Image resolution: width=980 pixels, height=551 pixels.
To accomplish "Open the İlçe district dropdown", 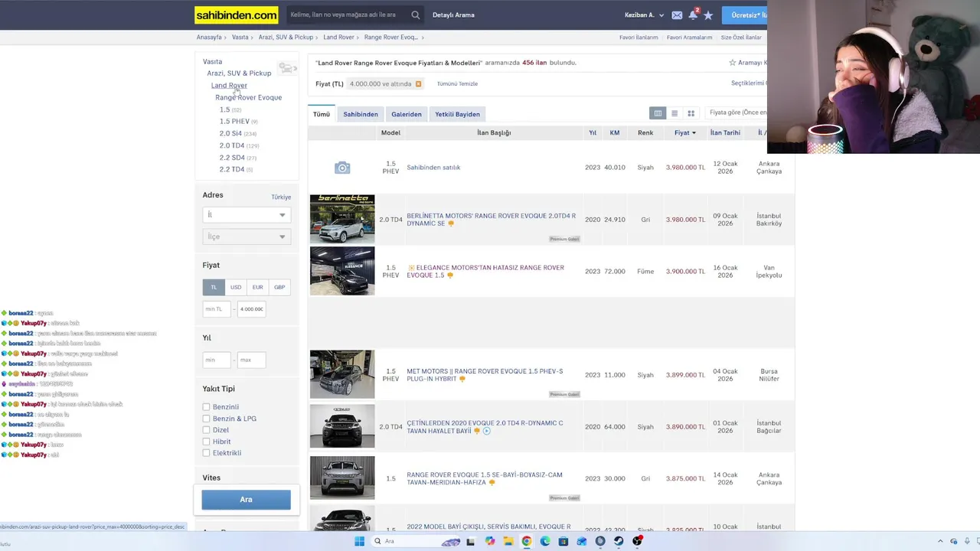I will click(247, 236).
